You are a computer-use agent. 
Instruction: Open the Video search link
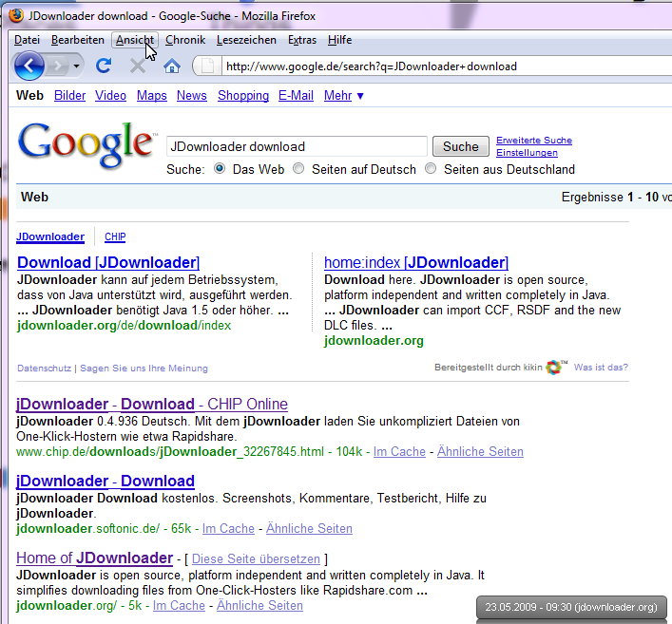(x=110, y=96)
